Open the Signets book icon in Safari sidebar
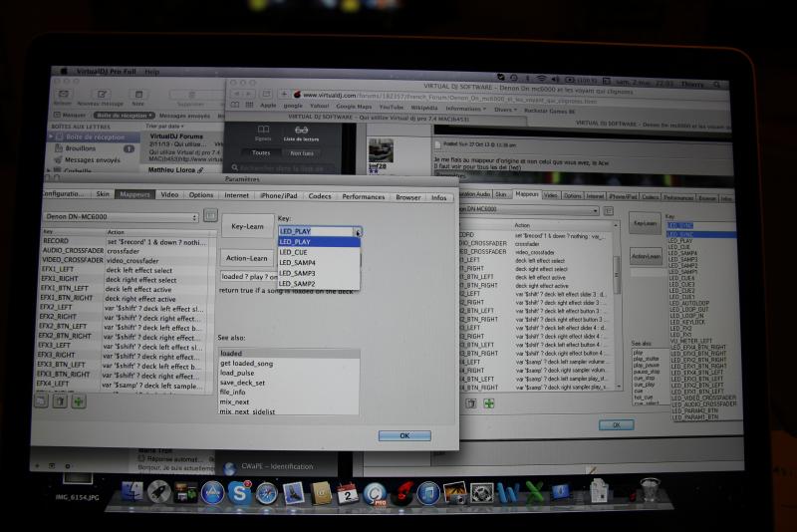This screenshot has width=797, height=532. [x=263, y=131]
